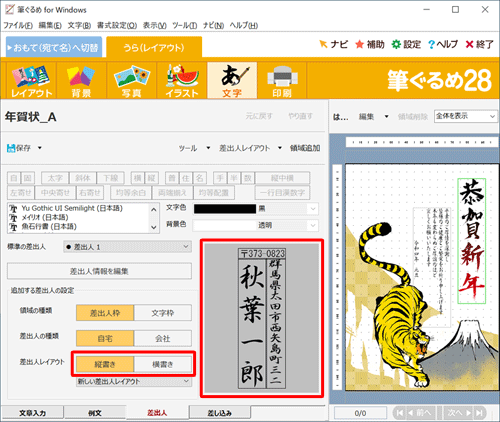Viewport: 500px width, 422px height.
Task: Click page counter field 0/0
Action: tap(360, 413)
